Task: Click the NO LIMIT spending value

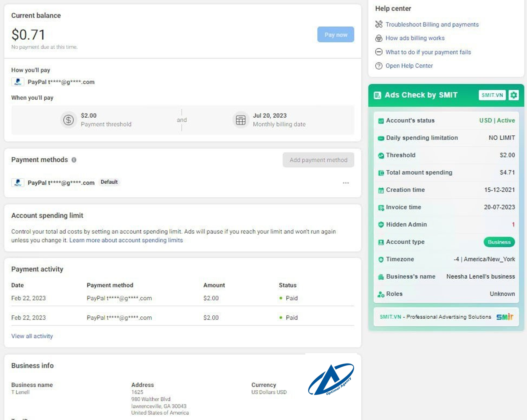Action: 502,138
